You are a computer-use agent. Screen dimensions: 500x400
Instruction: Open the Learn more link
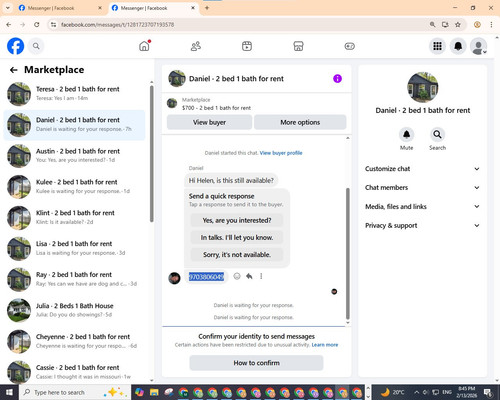pos(325,345)
